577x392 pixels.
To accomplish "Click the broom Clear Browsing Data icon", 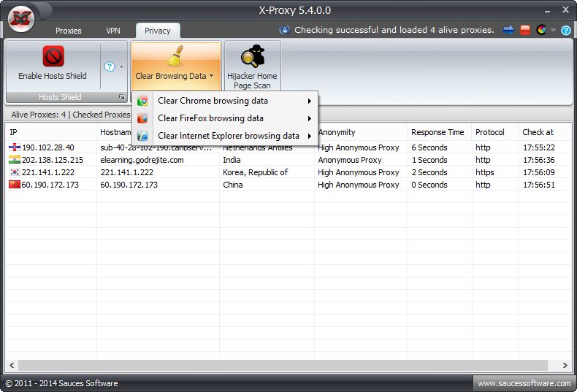I will pos(175,56).
